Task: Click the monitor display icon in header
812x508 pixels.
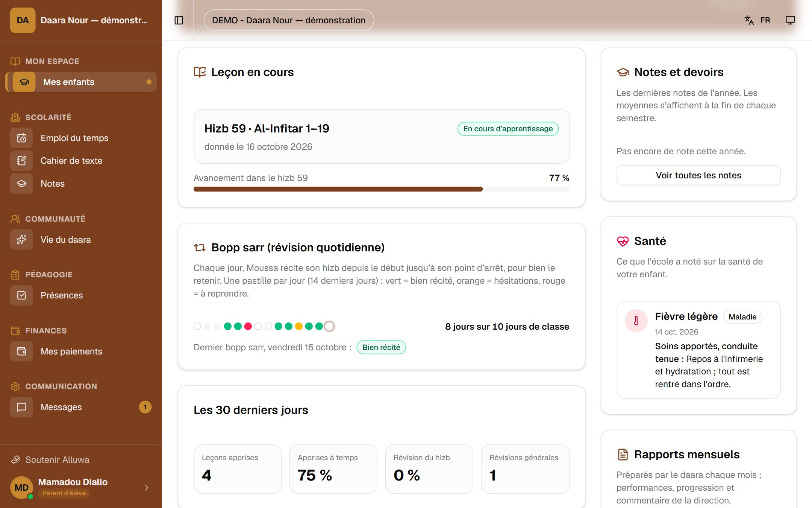Action: point(790,20)
